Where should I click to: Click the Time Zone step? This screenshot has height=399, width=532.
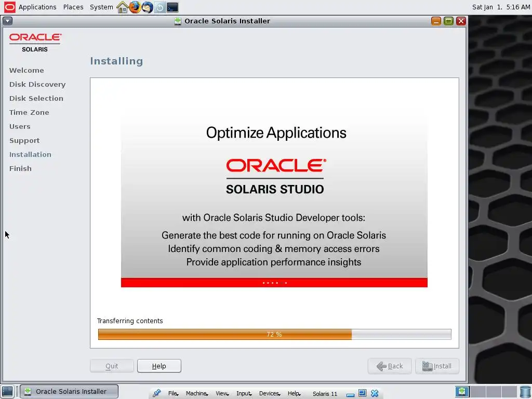coord(29,112)
